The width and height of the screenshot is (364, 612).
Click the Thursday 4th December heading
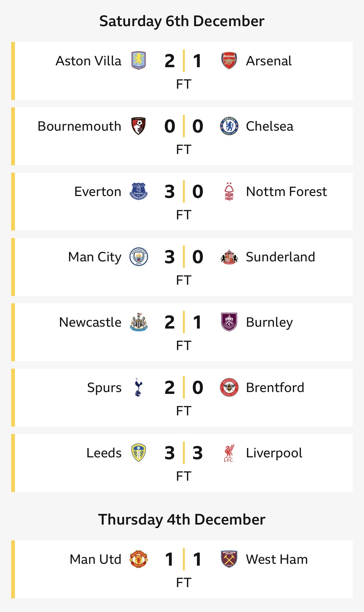pos(182,520)
